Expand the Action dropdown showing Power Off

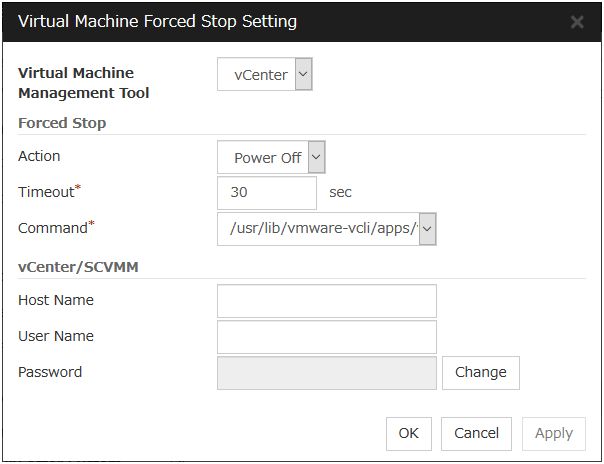[271, 157]
